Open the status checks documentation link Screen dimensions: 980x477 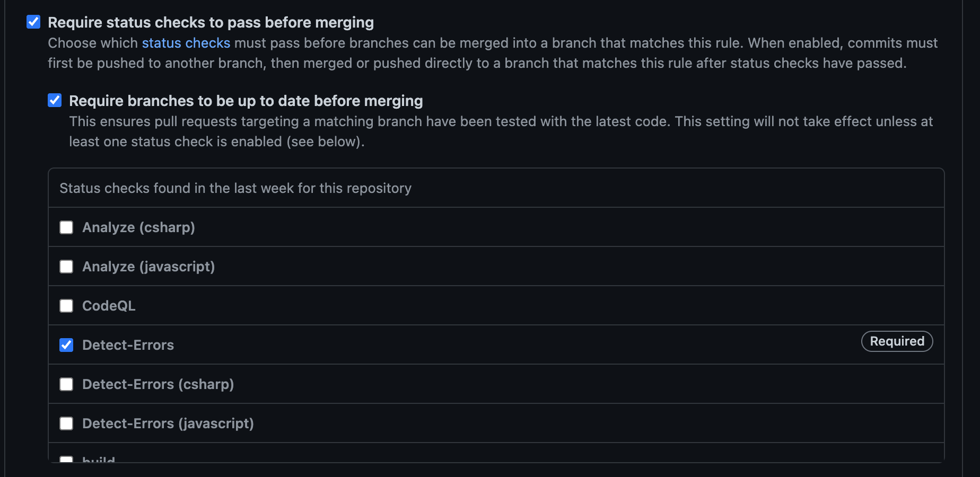tap(186, 43)
